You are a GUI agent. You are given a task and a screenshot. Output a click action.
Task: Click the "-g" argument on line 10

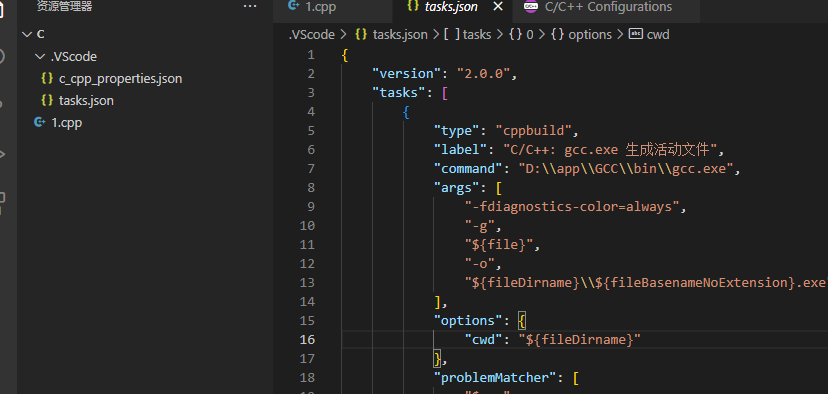(479, 226)
